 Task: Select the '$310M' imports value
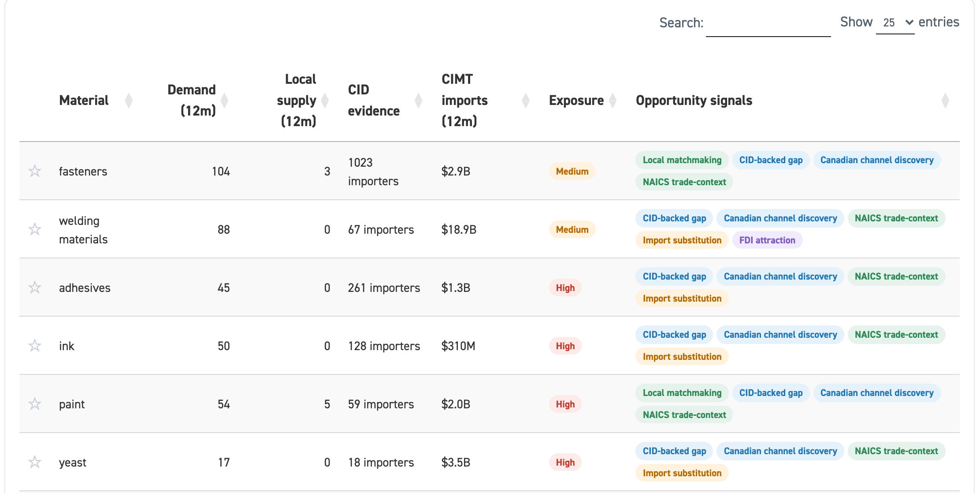point(458,346)
